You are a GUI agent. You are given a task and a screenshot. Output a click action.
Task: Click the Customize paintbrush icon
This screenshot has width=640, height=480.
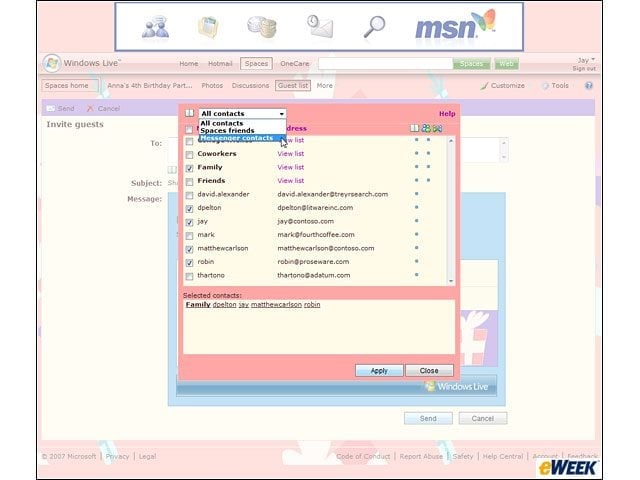click(x=484, y=86)
